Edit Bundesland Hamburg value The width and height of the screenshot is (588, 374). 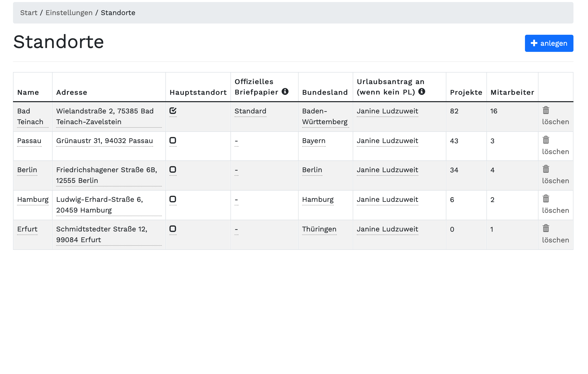[318, 200]
